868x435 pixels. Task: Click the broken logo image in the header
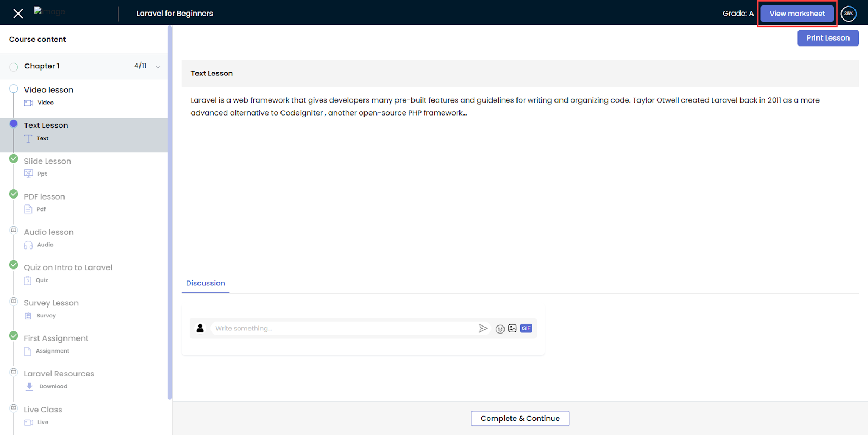pyautogui.click(x=49, y=11)
